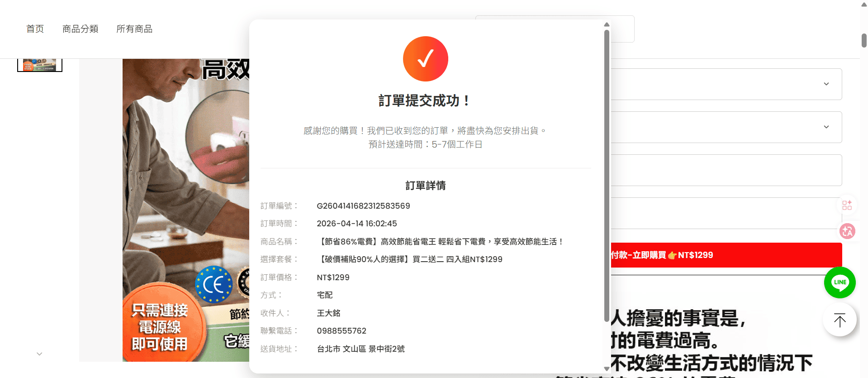Viewport: 868px width, 378px height.
Task: Open the 所有商品 navigation link
Action: 134,29
